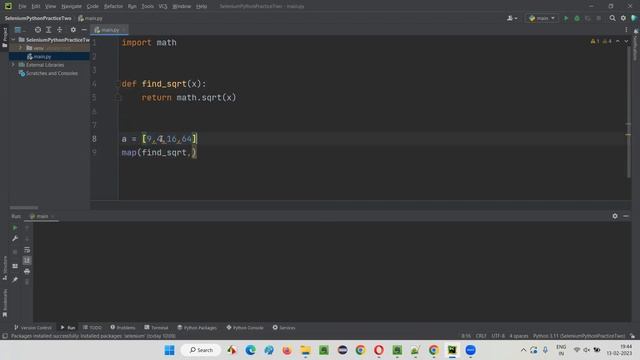Open the TODO tool window
Screen dimensions: 640x360
click(x=92, y=327)
